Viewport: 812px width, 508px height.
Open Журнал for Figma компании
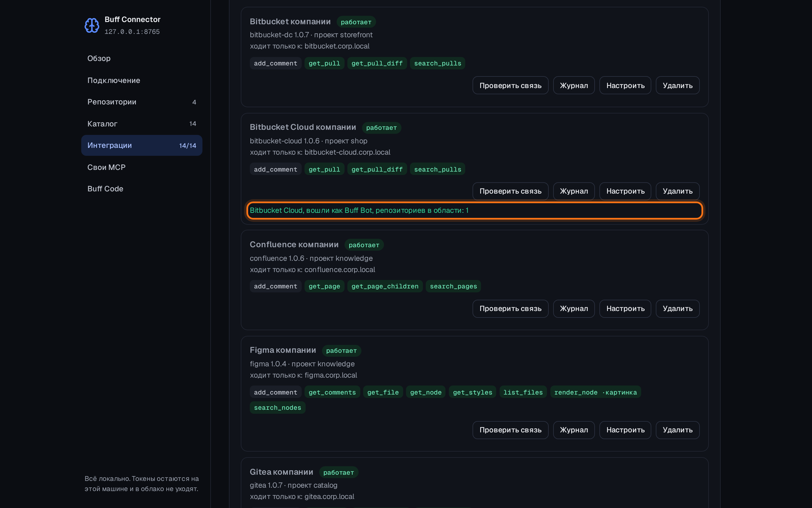pyautogui.click(x=574, y=430)
